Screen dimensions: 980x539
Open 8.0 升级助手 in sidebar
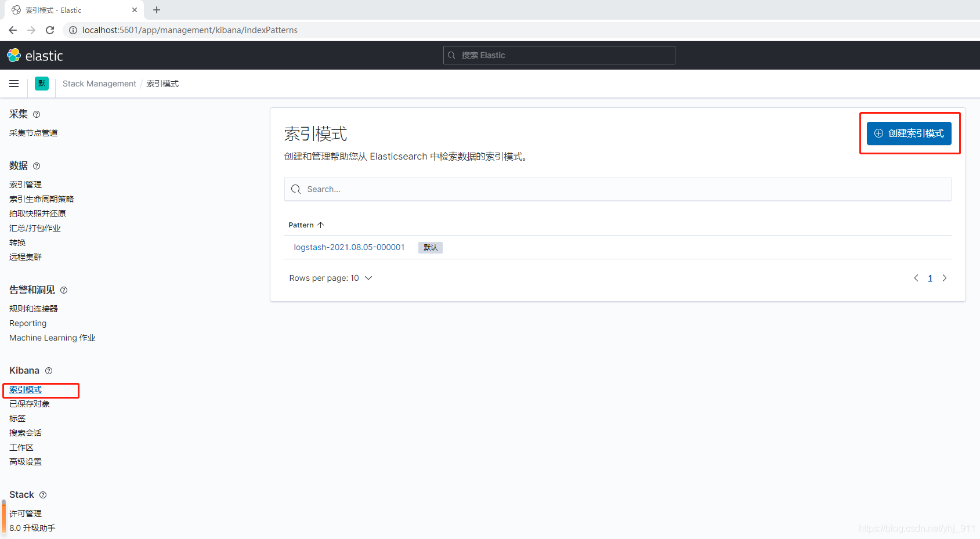tap(32, 528)
